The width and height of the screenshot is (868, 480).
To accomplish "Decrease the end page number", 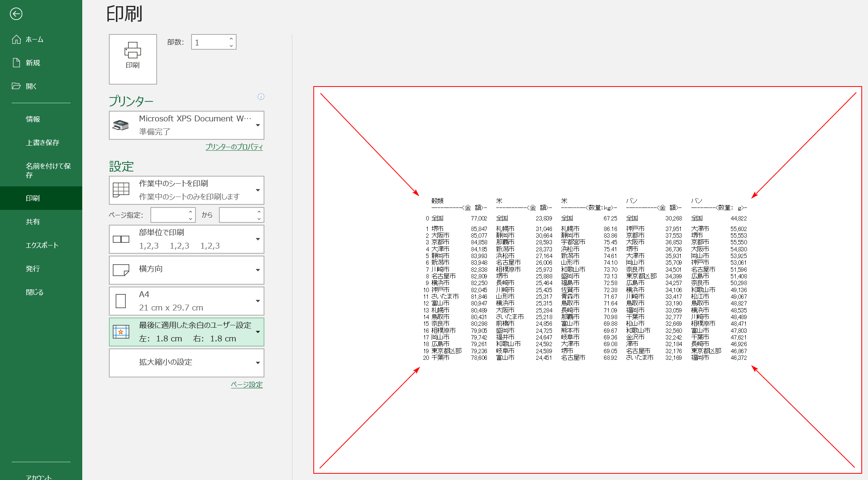I will point(259,219).
